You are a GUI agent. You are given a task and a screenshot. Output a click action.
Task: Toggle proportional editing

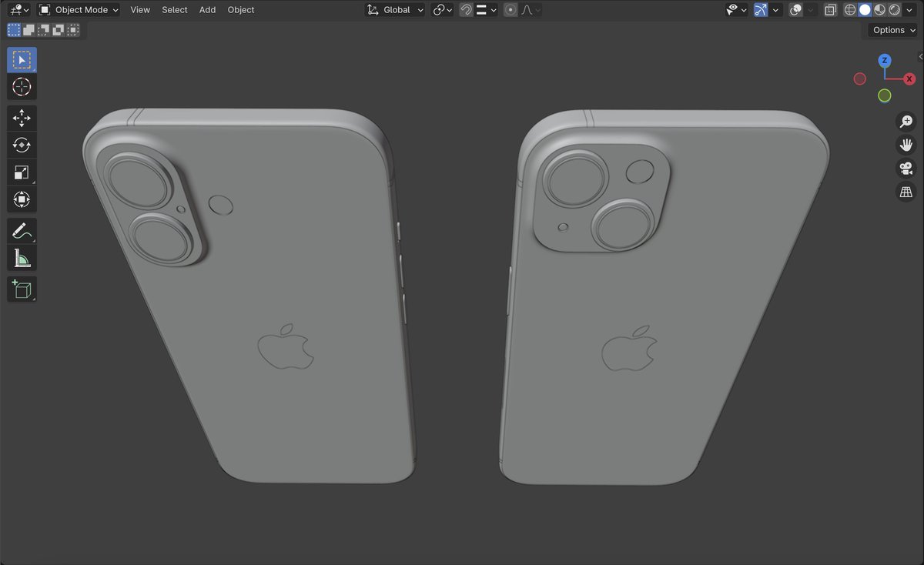[510, 10]
